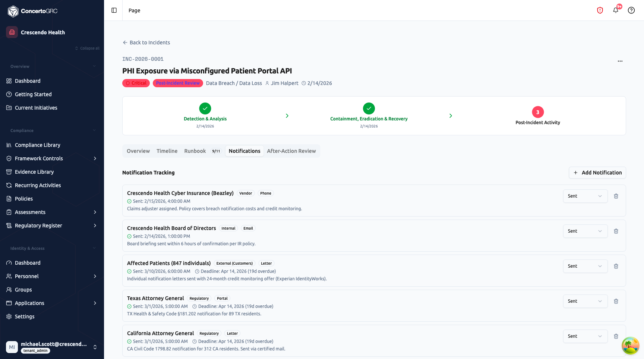Click the Jim Halpert owner name

point(284,83)
